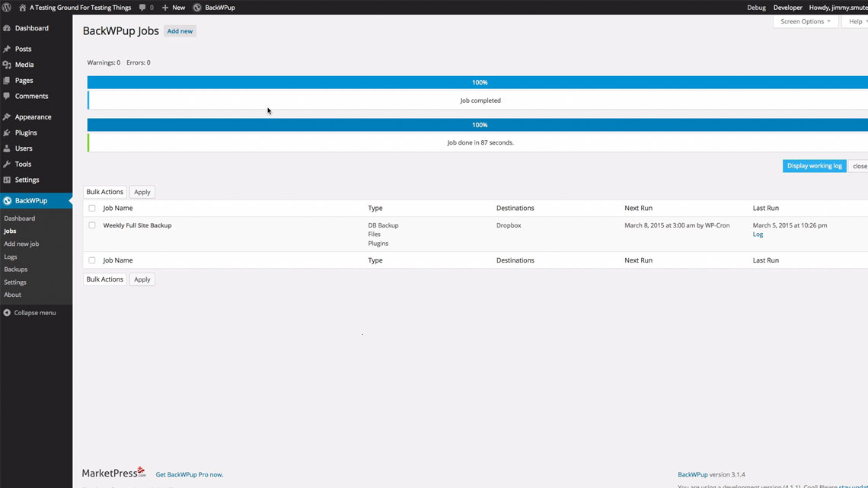868x488 pixels.
Task: Click the plus icon beside New
Action: click(165, 8)
